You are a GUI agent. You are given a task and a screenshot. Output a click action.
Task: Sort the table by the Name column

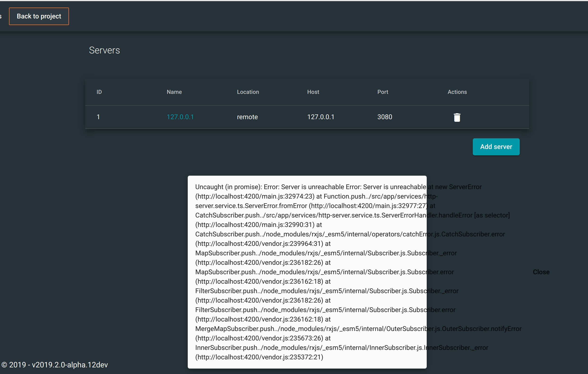(174, 92)
